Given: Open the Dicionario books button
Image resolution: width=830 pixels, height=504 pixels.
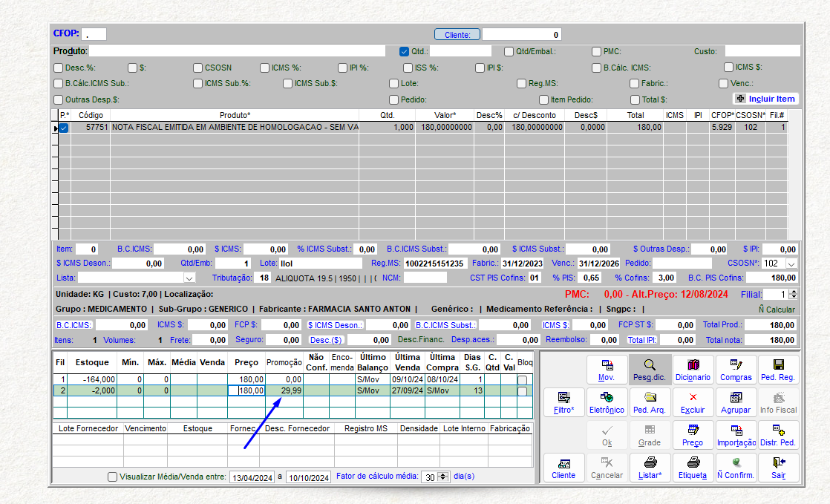Looking at the screenshot, I should point(693,370).
